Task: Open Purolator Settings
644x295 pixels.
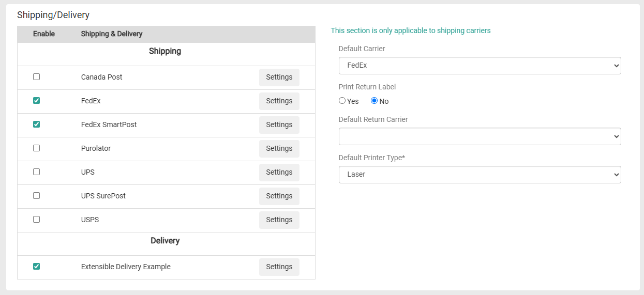Action: pos(279,148)
